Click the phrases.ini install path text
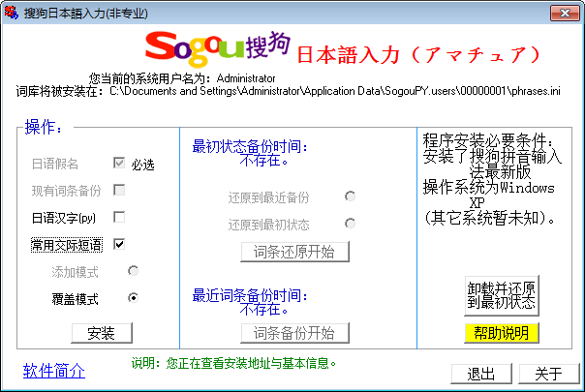 335,91
